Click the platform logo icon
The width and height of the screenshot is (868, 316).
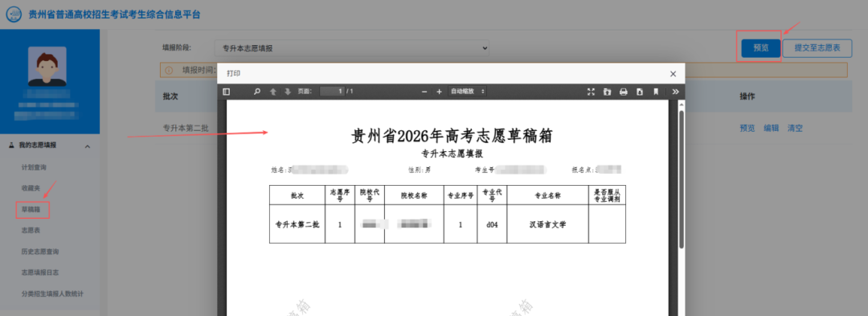pos(14,14)
